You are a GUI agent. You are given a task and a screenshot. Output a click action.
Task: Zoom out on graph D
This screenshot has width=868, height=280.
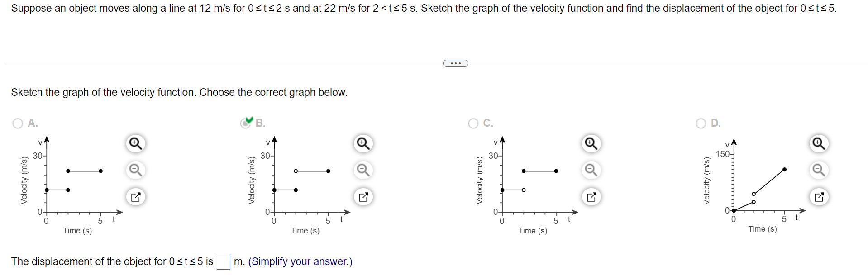pos(819,170)
